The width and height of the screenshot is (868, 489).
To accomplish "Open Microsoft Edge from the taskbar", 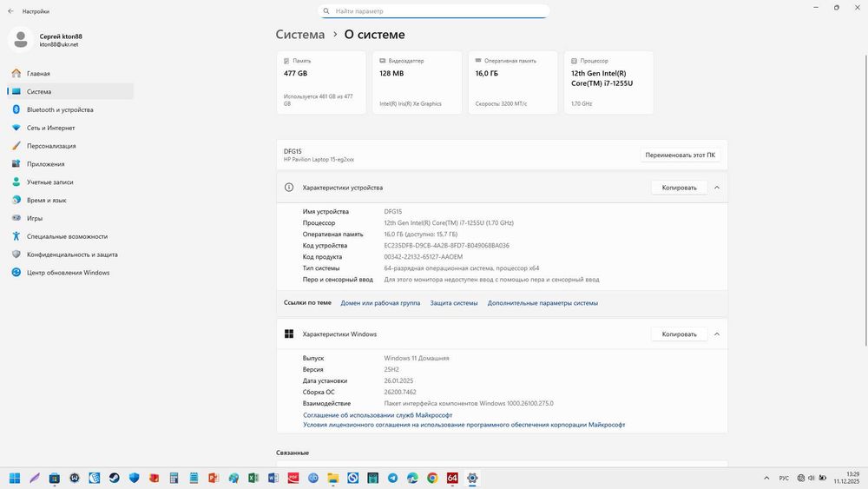I will point(412,478).
